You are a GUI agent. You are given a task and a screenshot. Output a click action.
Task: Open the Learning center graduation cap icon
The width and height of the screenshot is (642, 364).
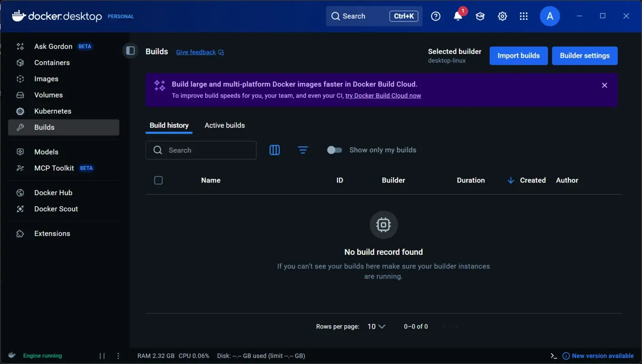(480, 16)
